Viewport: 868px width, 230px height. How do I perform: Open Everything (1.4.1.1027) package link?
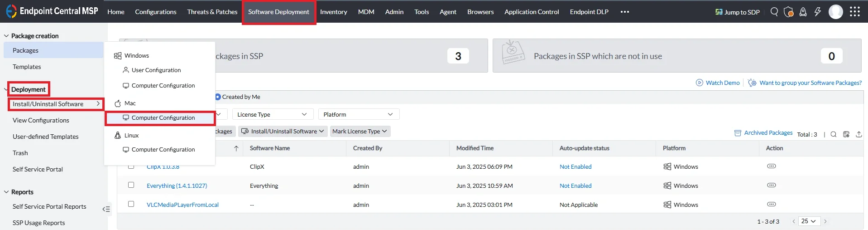coord(177,186)
